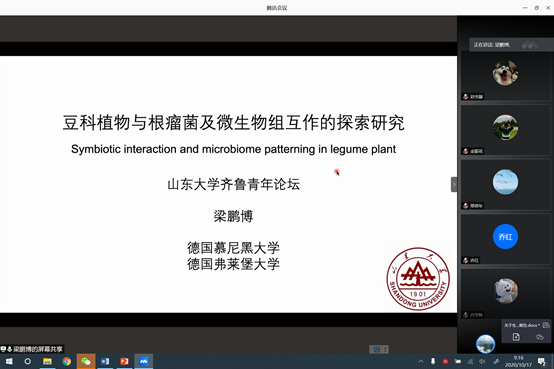Image resolution: width=554 pixels, height=369 pixels.
Task: Click the view stepper arrows below slide
Action: pyautogui.click(x=385, y=349)
